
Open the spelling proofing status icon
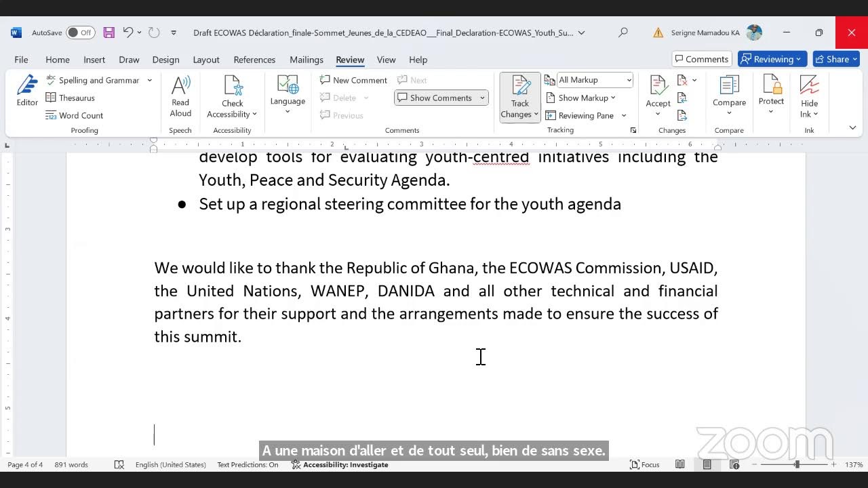(119, 464)
